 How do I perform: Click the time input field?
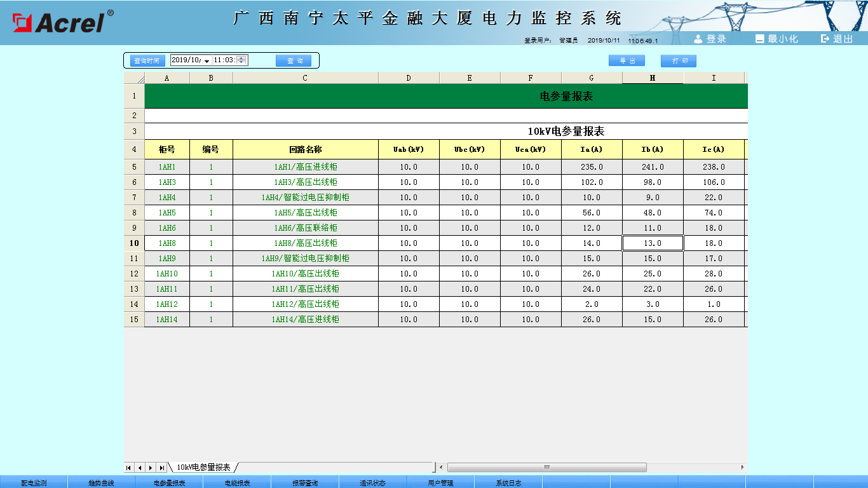click(224, 60)
